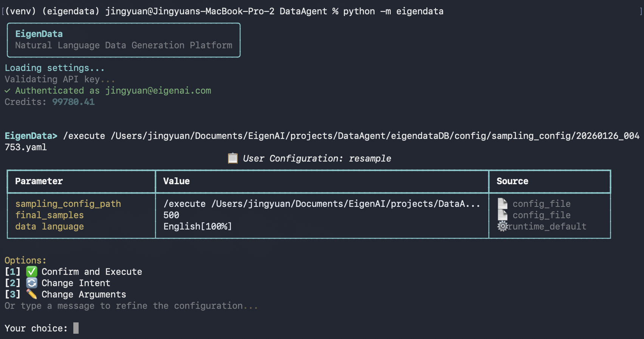The width and height of the screenshot is (644, 339).
Task: Click the sampling_config_path parameter
Action: pos(68,204)
